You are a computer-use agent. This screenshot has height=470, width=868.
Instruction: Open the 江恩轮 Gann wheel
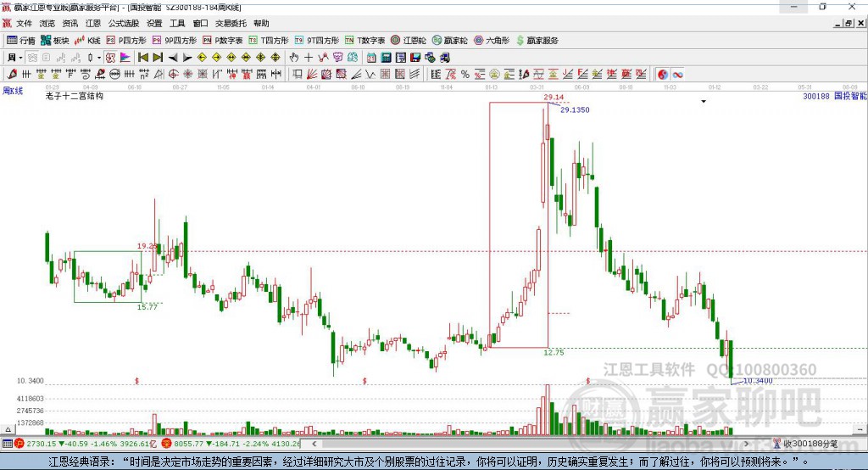click(409, 41)
